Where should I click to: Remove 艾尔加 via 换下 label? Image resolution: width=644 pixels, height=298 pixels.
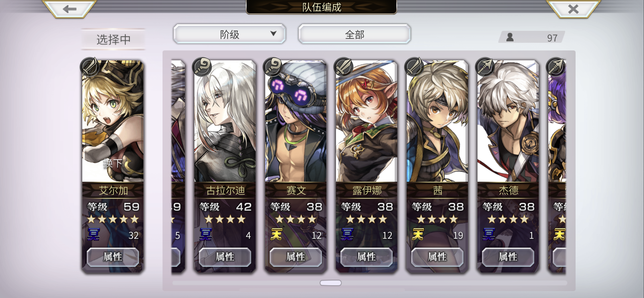point(113,163)
